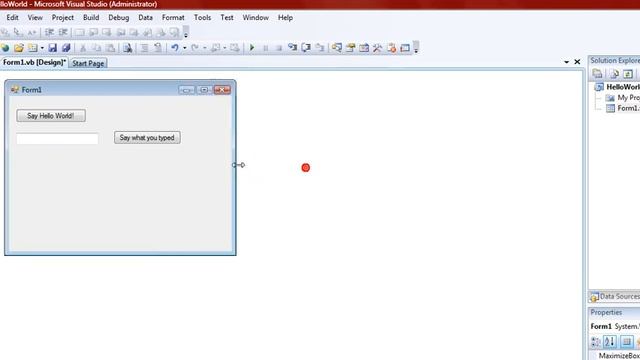640x360 pixels.
Task: Click the Save All toolbar icon
Action: [x=66, y=48]
